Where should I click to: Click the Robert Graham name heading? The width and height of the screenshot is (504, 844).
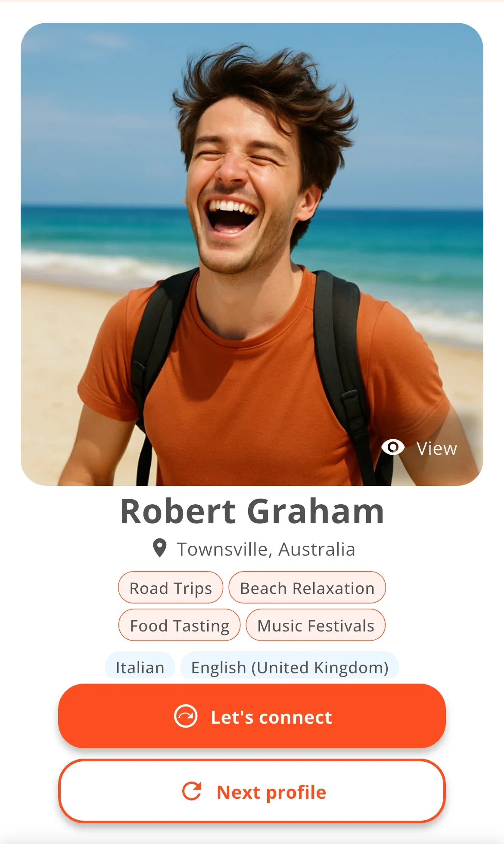[252, 511]
